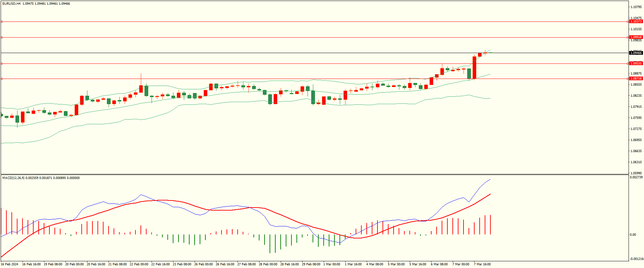
Task: Click the red 1.08718 price tag
Action: [636, 79]
